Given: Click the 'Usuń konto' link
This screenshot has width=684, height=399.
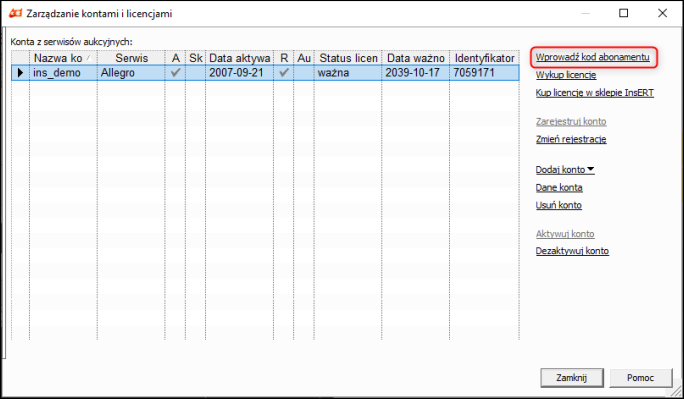Looking at the screenshot, I should point(558,205).
